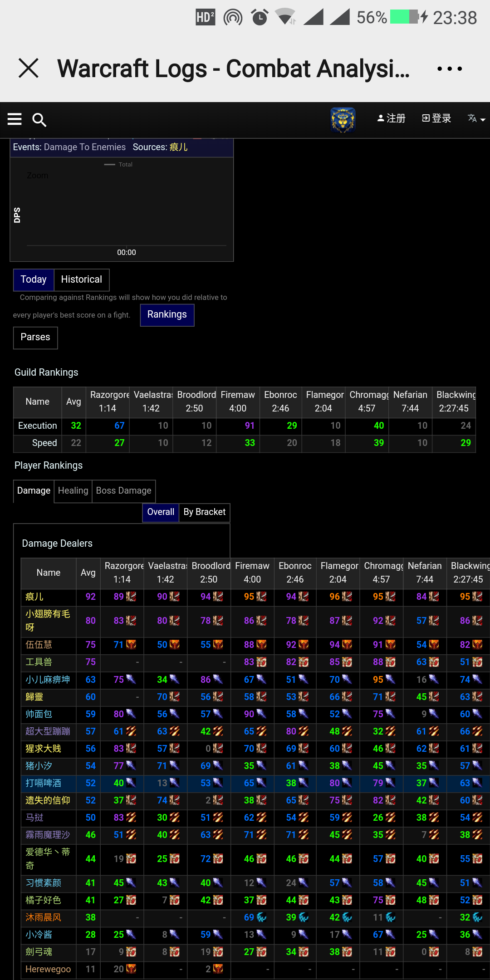Select the By Bracket option
The width and height of the screenshot is (490, 980).
point(204,512)
